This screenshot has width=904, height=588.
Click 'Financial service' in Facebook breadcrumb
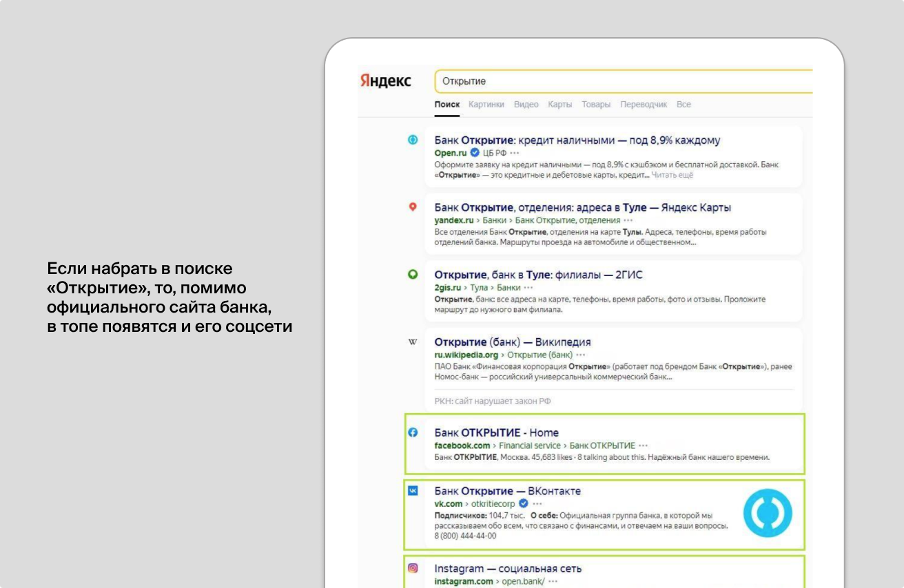(530, 445)
